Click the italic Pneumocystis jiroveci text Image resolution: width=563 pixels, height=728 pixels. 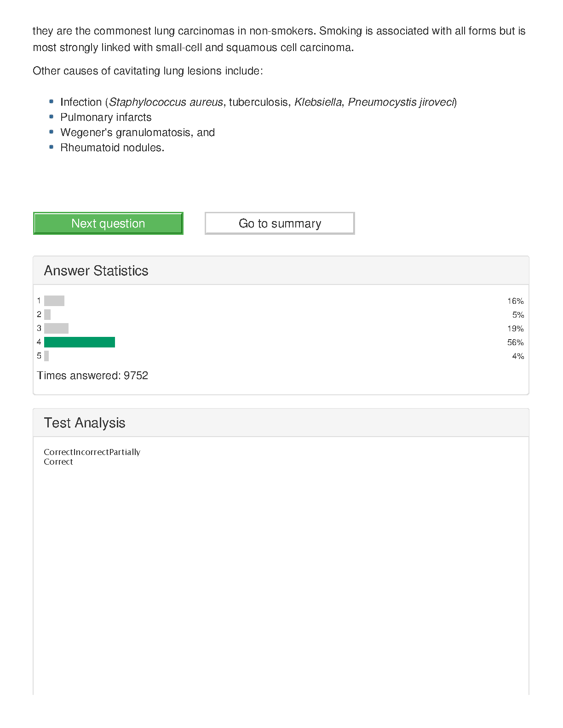click(401, 102)
